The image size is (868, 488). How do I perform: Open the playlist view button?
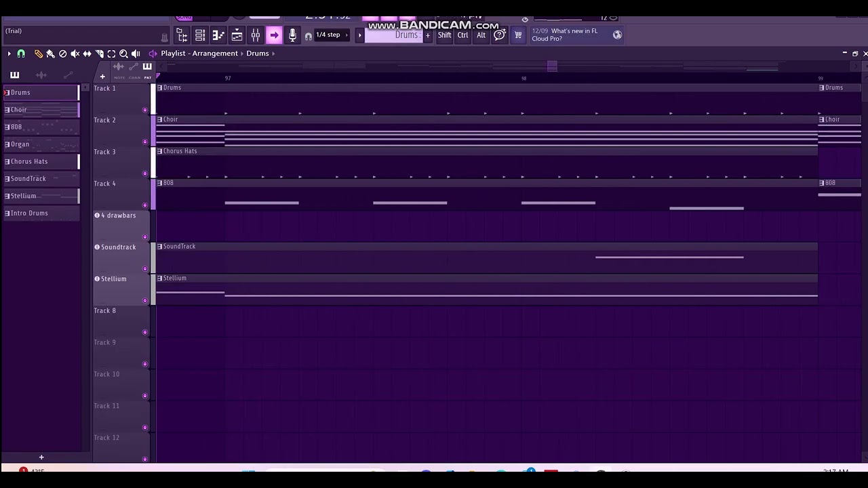tap(181, 35)
